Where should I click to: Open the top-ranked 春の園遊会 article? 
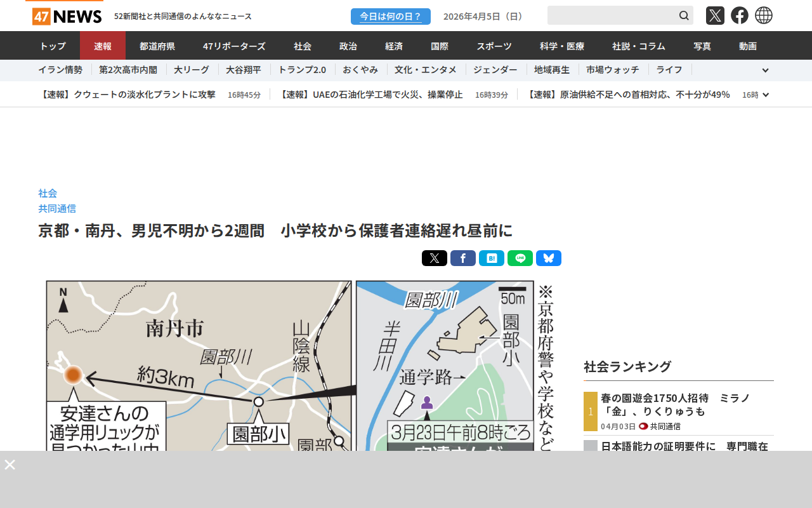click(675, 404)
